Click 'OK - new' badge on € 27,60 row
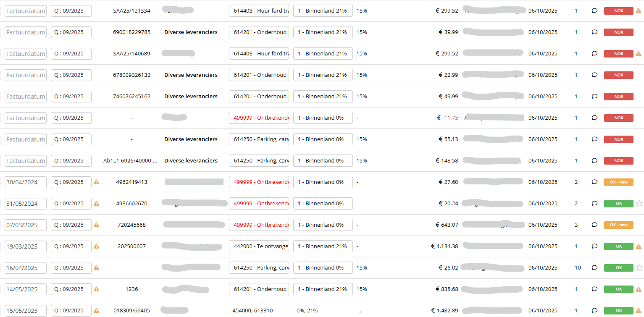The width and height of the screenshot is (644, 317). pos(618,182)
